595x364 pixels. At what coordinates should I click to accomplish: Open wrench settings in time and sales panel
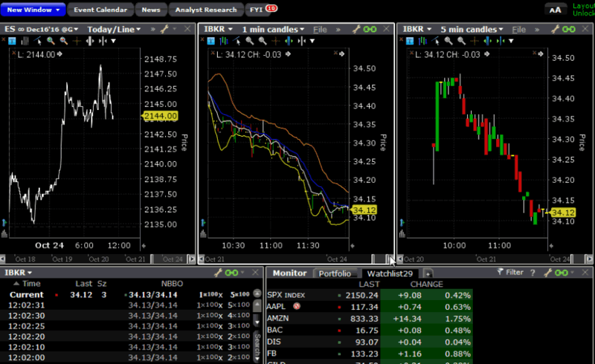tap(218, 273)
